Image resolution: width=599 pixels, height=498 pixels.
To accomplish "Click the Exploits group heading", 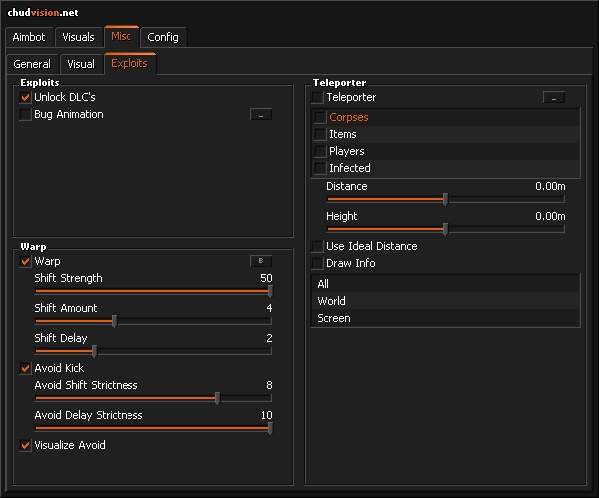I will coord(40,82).
